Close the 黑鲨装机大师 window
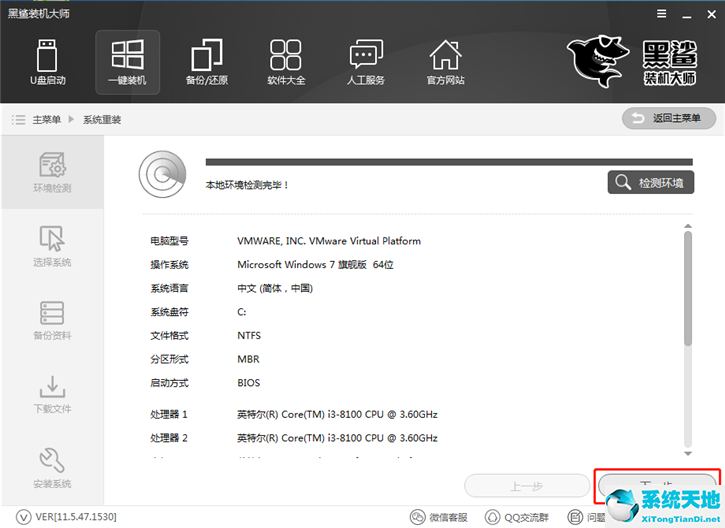This screenshot has height=528, width=725. pos(712,14)
